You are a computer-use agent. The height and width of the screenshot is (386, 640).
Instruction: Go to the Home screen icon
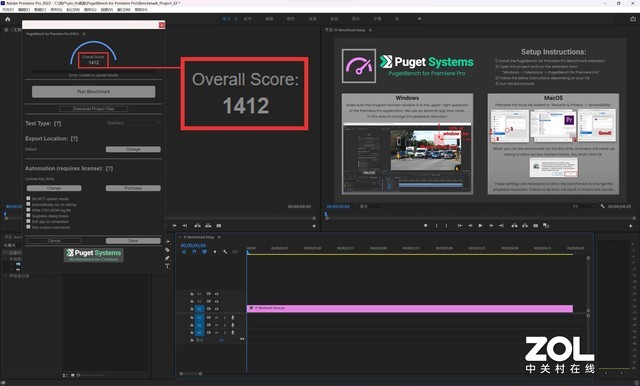click(x=7, y=19)
